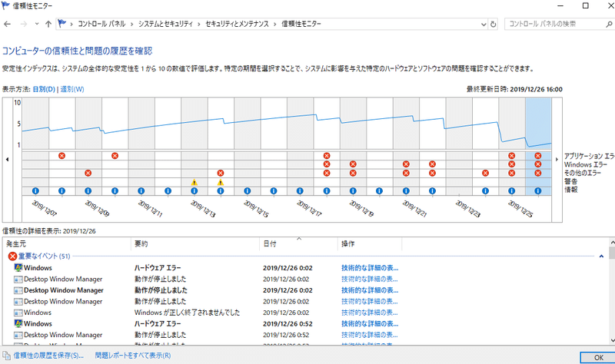Click the Windows error icon on 2019/12/26
This screenshot has width=615, height=364.
[537, 164]
